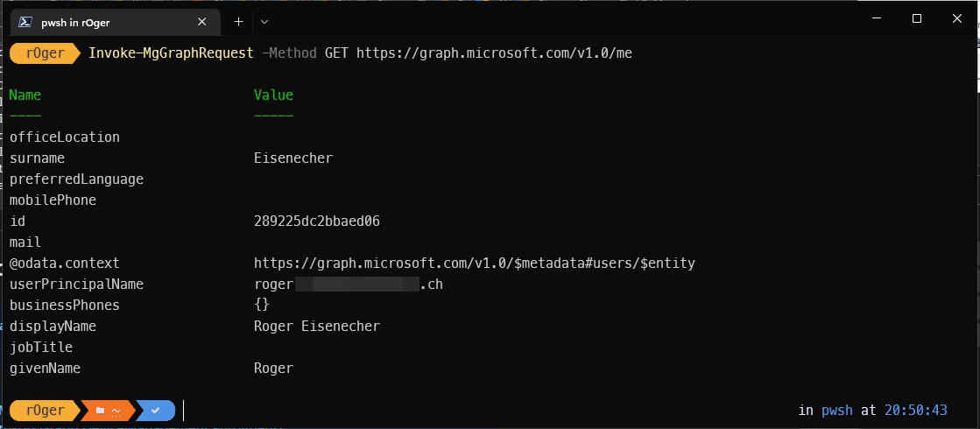This screenshot has width=980, height=429.
Task: Click the Value column header
Action: (273, 95)
